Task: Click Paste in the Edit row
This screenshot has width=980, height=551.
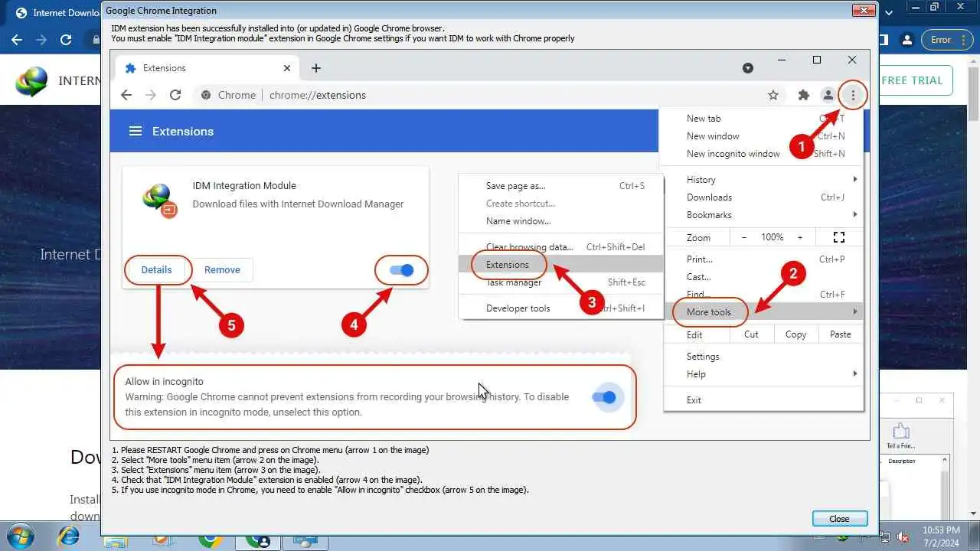Action: [x=841, y=334]
